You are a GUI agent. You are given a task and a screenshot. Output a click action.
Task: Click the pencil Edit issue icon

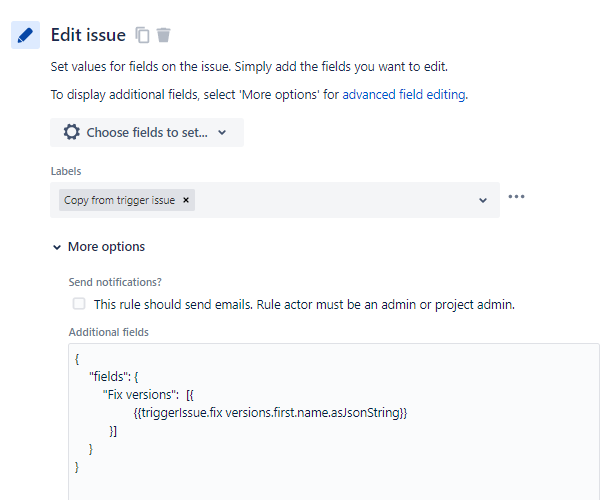[x=25, y=35]
